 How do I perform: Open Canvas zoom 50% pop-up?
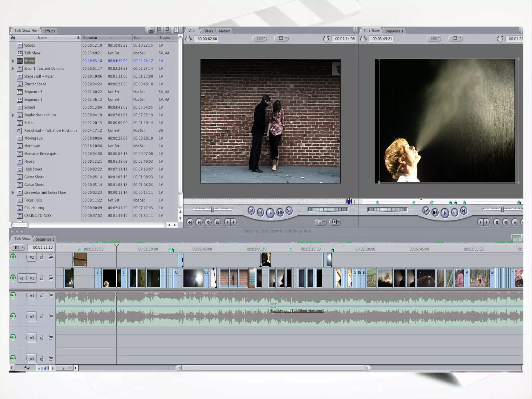coord(434,38)
